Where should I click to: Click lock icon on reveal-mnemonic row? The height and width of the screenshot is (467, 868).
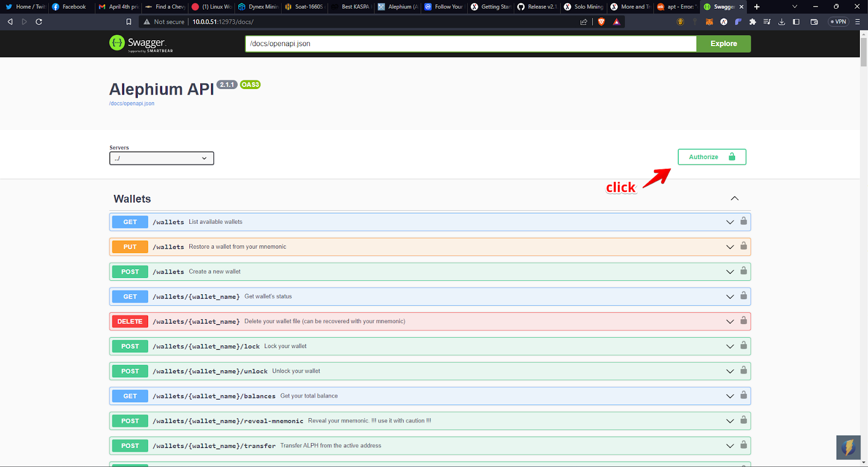(x=744, y=420)
